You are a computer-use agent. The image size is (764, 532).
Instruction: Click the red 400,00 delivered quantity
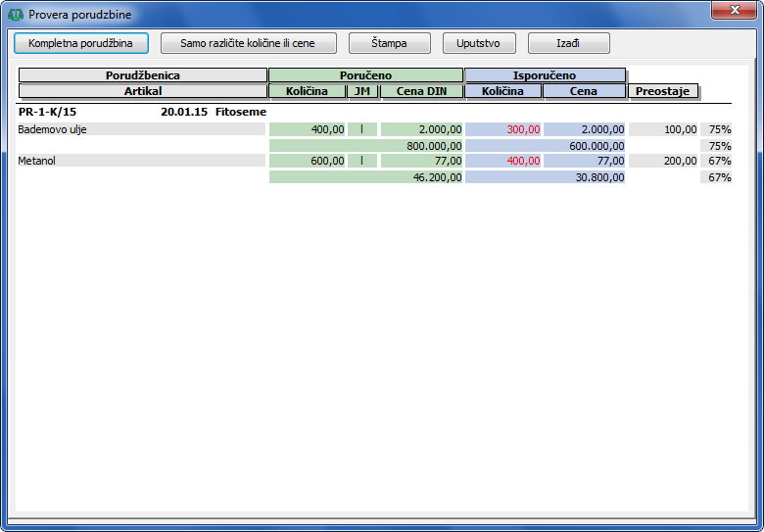click(x=523, y=161)
